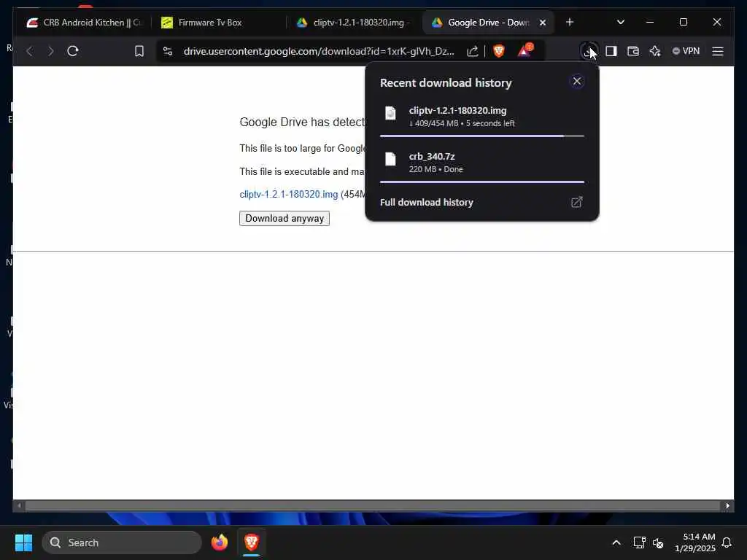Click the VPN button
Image resolution: width=747 pixels, height=560 pixels.
[686, 51]
